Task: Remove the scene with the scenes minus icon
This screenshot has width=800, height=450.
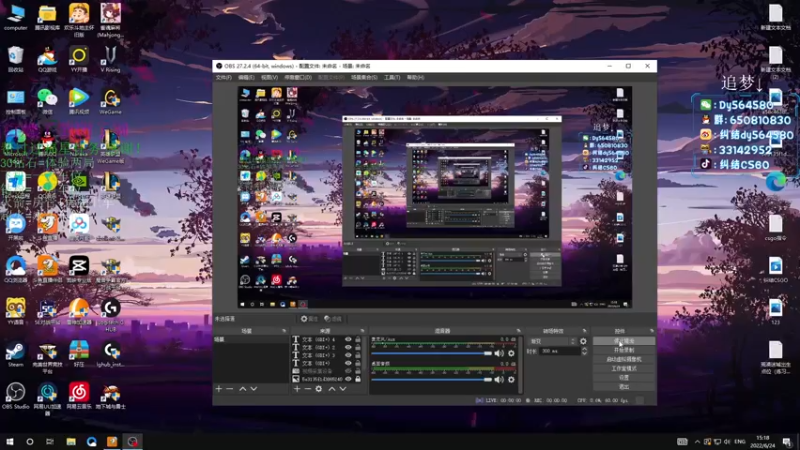Action: [x=230, y=389]
